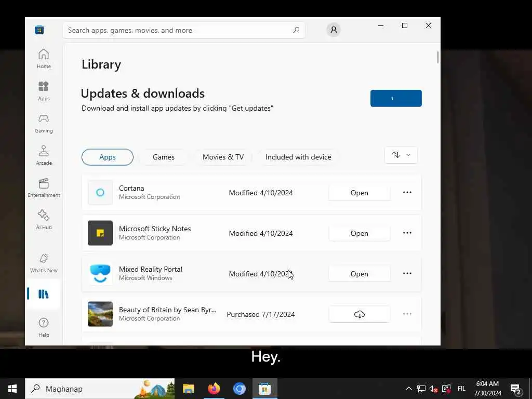This screenshot has width=532, height=399.
Task: Click the Windows Start button
Action: pyautogui.click(x=12, y=389)
